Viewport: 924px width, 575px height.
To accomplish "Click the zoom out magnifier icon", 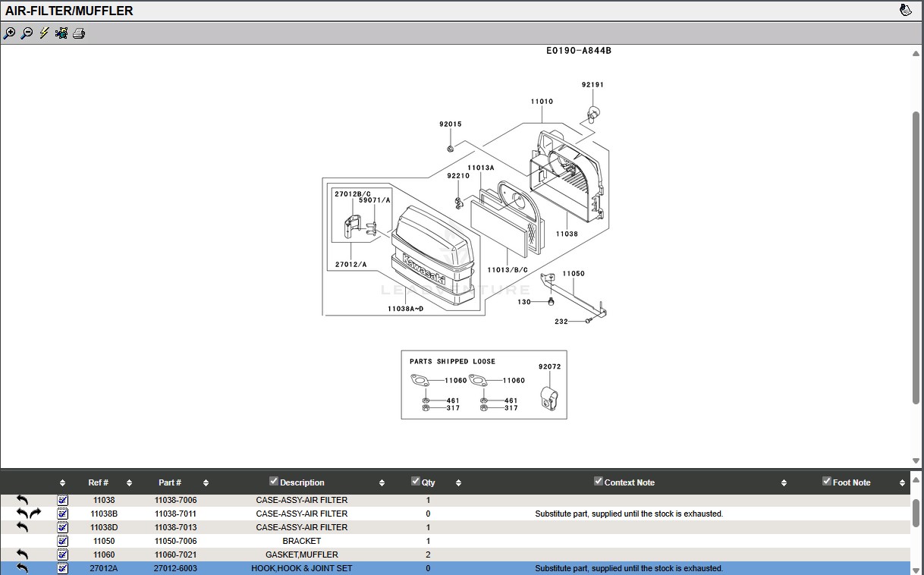I will [x=27, y=33].
